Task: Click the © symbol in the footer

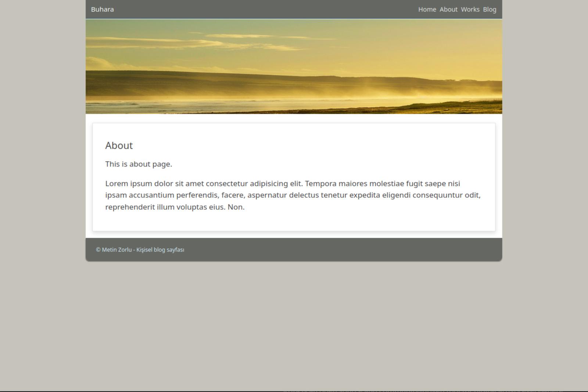Action: click(x=98, y=250)
